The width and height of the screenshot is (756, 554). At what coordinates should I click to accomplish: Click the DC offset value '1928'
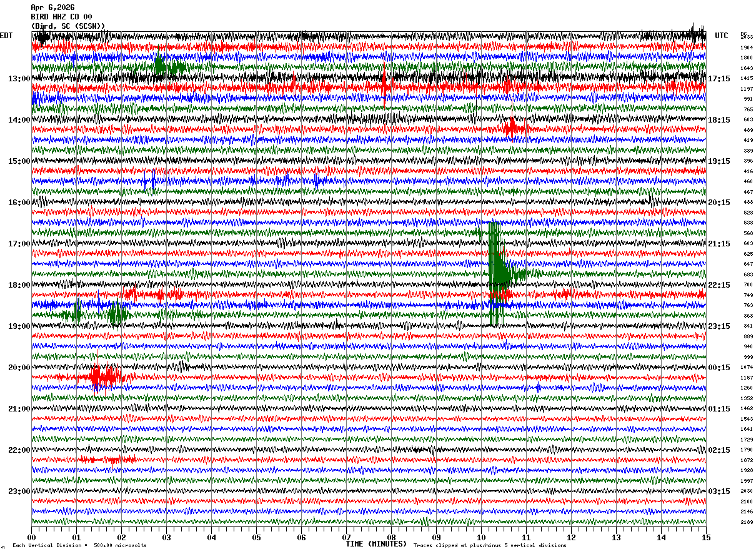[747, 471]
